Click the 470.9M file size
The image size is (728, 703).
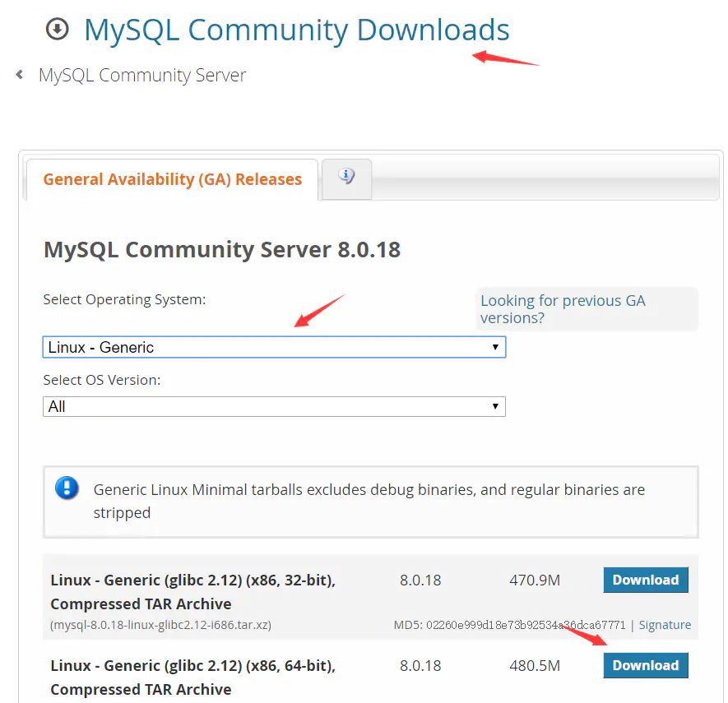535,580
